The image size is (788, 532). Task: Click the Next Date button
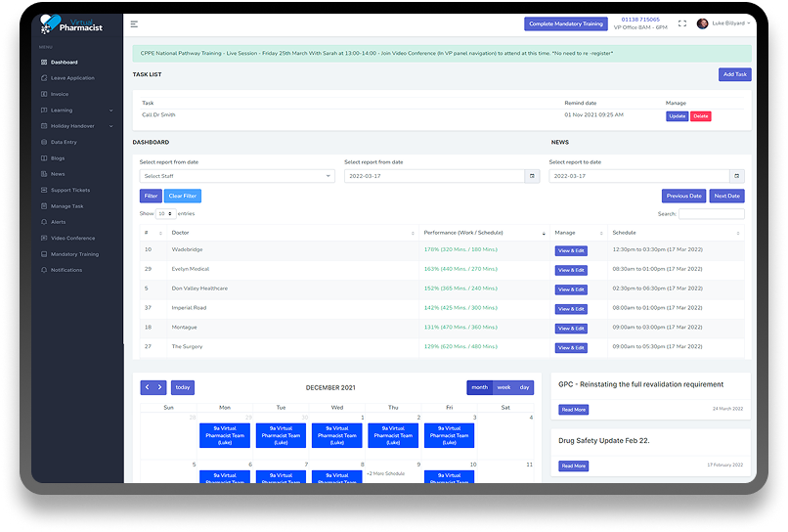[726, 196]
